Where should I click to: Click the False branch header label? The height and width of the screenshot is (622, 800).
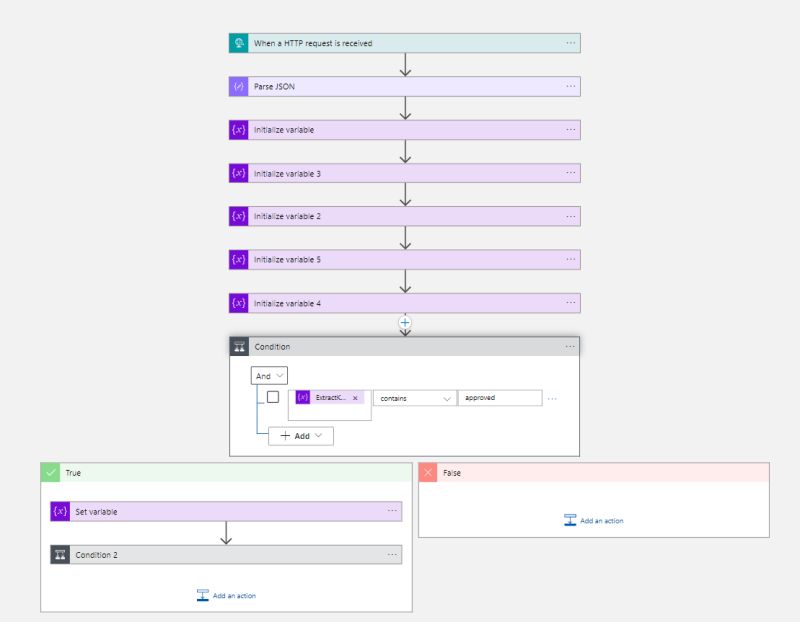(x=452, y=473)
